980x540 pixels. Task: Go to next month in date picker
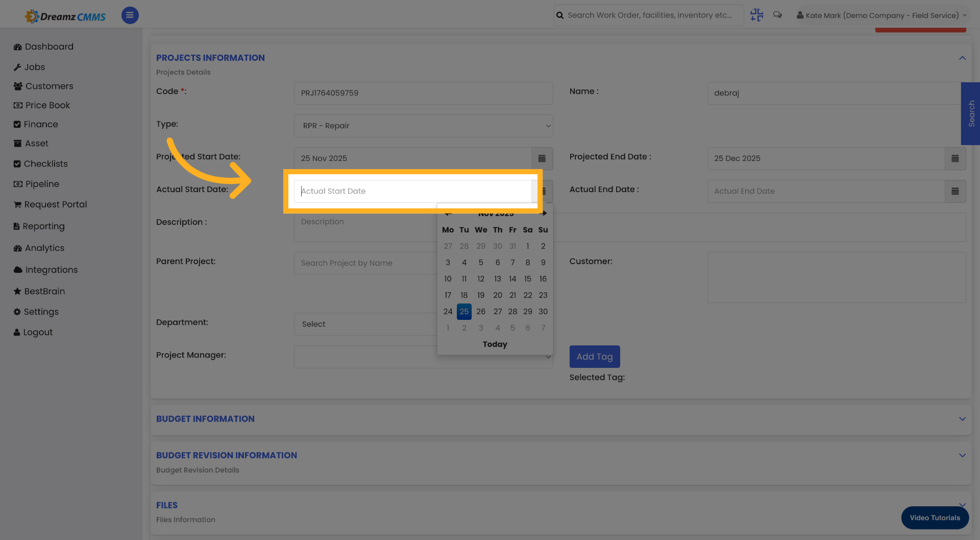coord(543,213)
